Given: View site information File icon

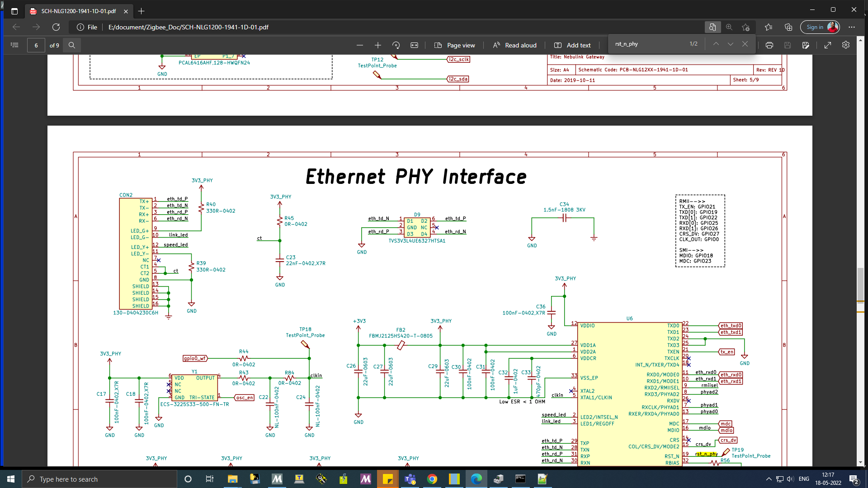Looking at the screenshot, I should 87,27.
